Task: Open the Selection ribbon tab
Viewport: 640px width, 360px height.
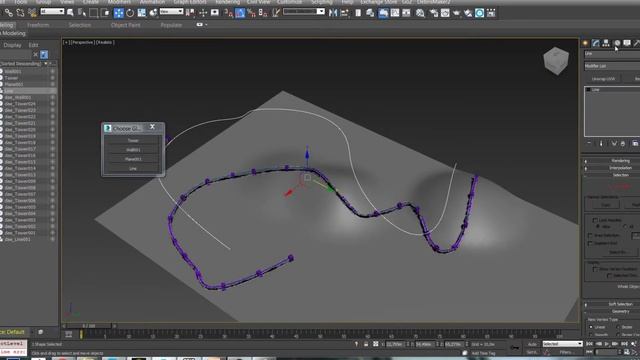Action: 80,25
